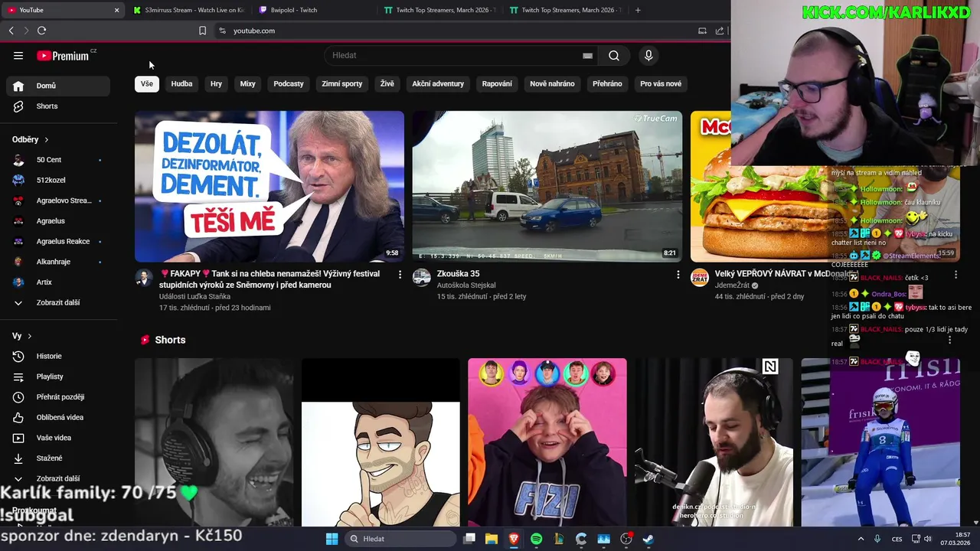Image resolution: width=980 pixels, height=551 pixels.
Task: Select the Podcasty filter chip
Action: tap(289, 84)
